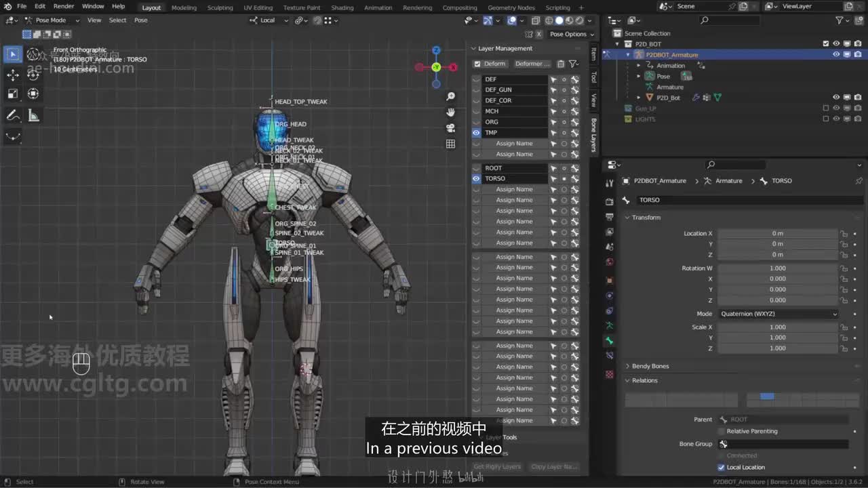Open the Render menu
Image resolution: width=868 pixels, height=488 pixels.
coord(64,6)
